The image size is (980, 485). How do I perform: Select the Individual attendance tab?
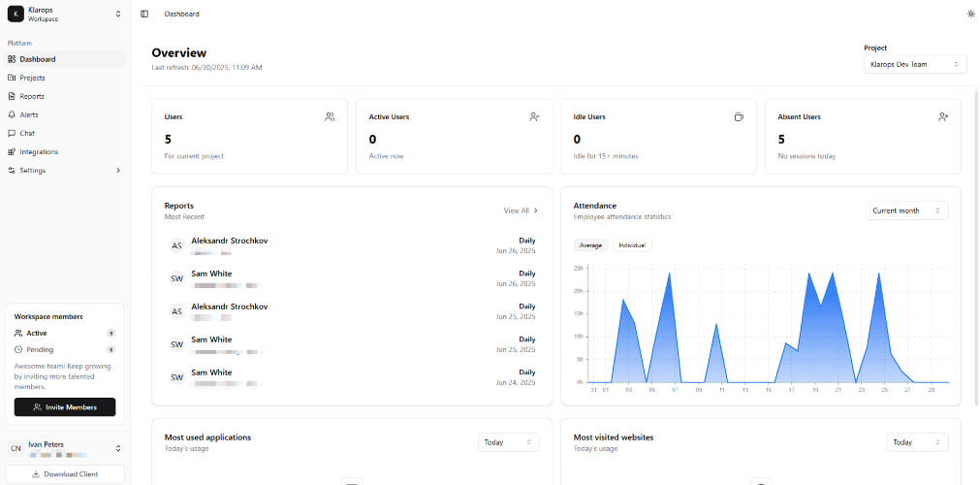(632, 245)
